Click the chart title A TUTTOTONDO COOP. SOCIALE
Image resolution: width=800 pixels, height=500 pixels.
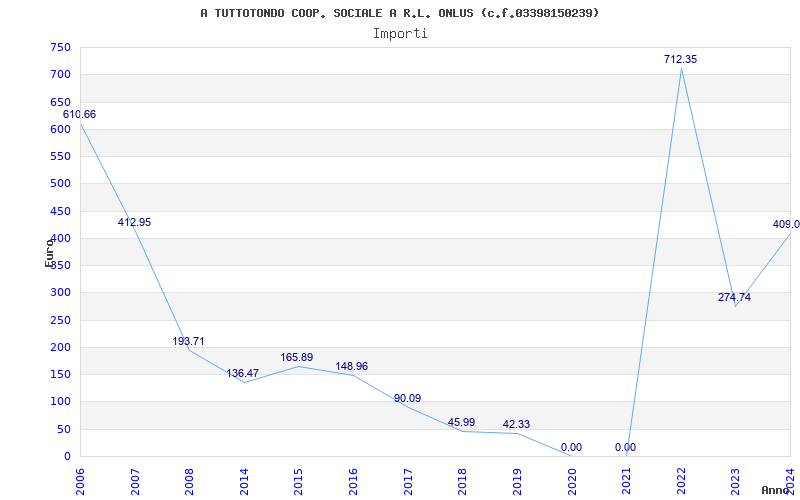click(x=399, y=13)
